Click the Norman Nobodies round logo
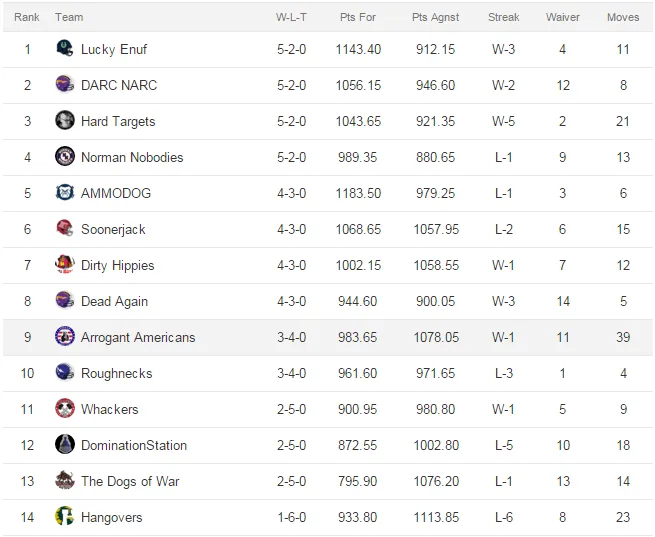The height and width of the screenshot is (537, 655). 65,156
